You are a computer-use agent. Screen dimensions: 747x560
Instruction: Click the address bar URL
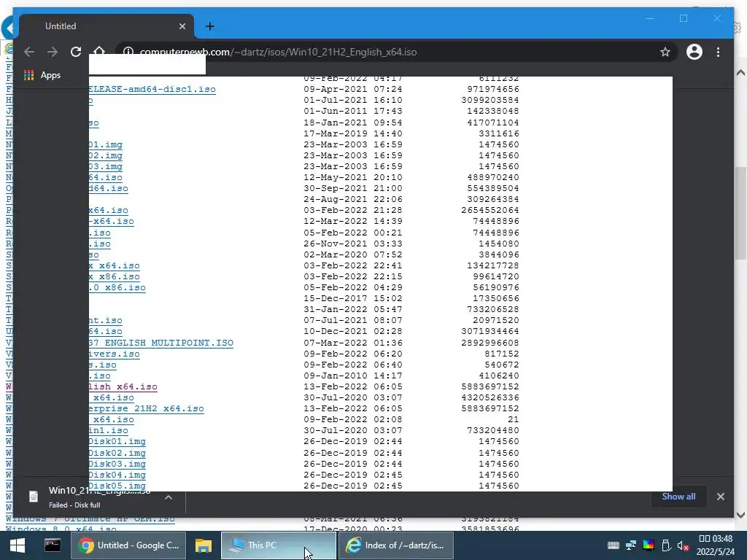(x=278, y=52)
